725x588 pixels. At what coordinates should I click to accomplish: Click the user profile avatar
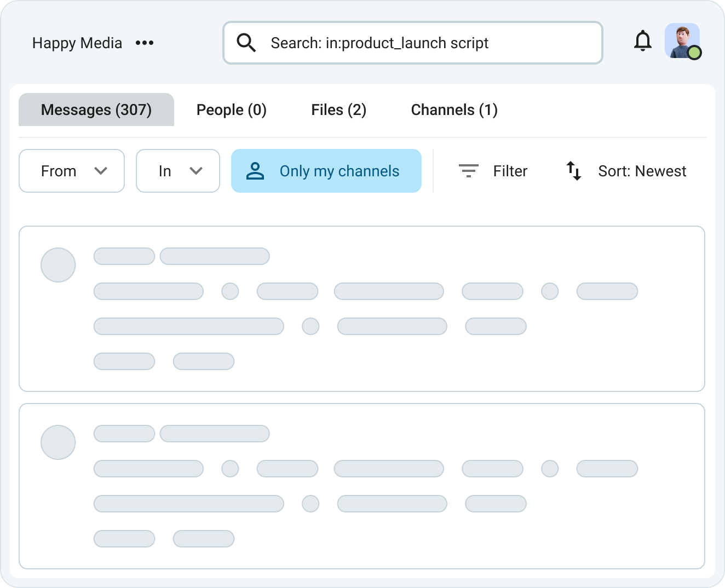681,40
